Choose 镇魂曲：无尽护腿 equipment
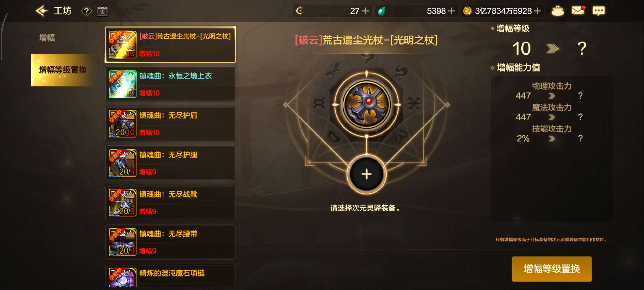 pos(170,163)
